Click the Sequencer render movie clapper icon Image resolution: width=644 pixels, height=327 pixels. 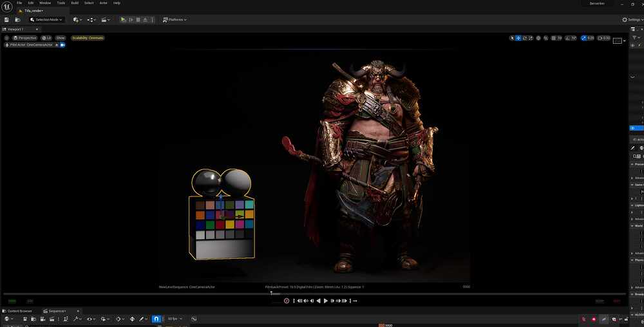tap(52, 319)
